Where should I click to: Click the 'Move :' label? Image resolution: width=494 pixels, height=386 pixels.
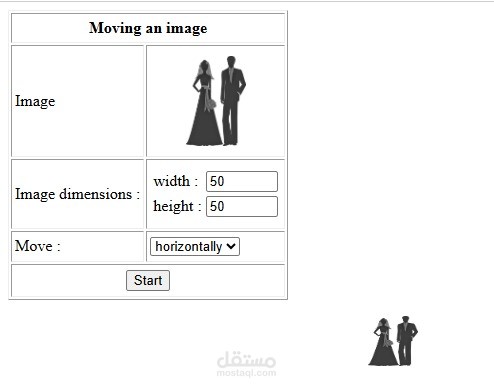pyautogui.click(x=37, y=246)
